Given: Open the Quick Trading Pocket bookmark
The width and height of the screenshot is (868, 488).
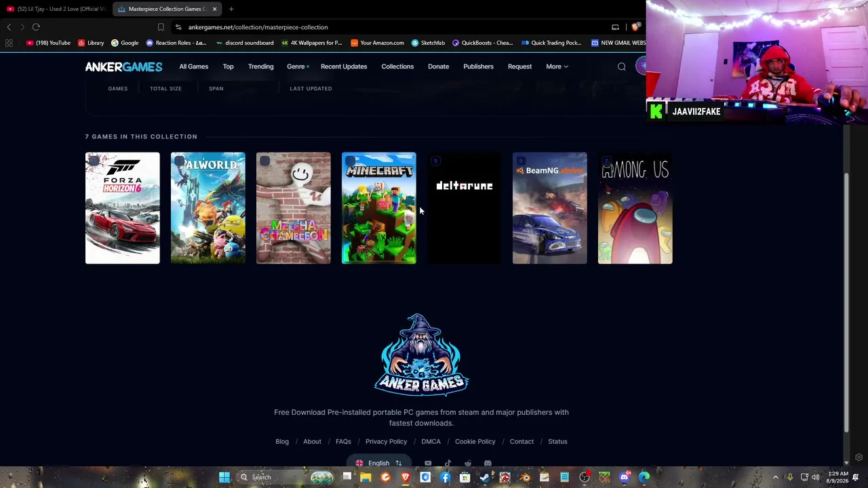Looking at the screenshot, I should click(551, 43).
